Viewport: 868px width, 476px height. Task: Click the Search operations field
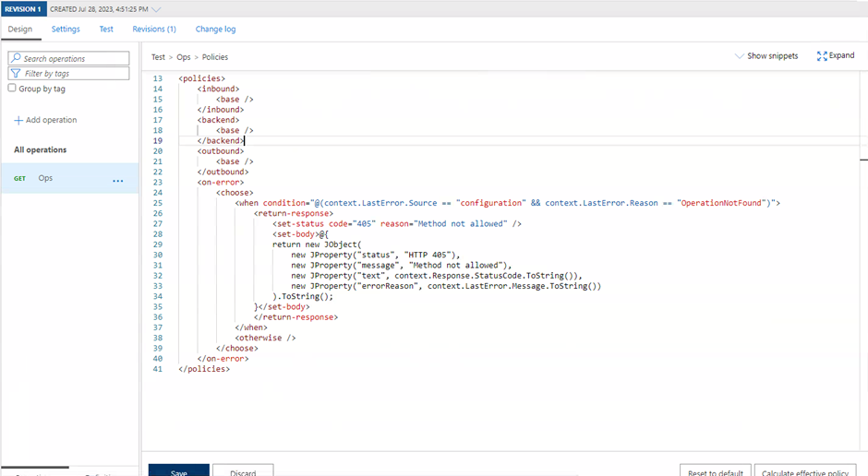coord(68,58)
